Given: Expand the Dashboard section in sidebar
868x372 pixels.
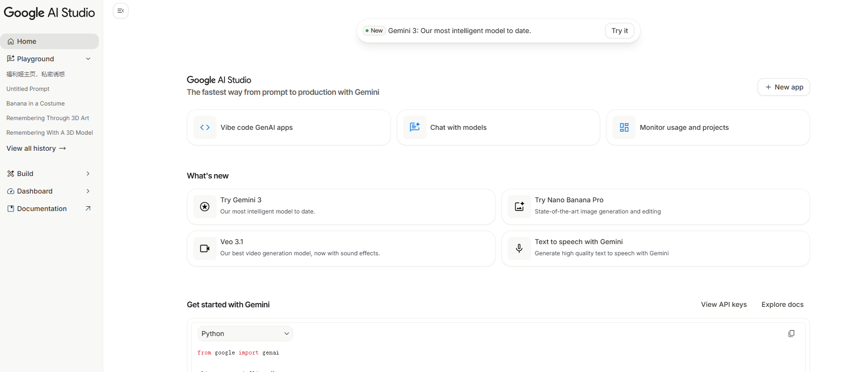Looking at the screenshot, I should click(x=88, y=191).
